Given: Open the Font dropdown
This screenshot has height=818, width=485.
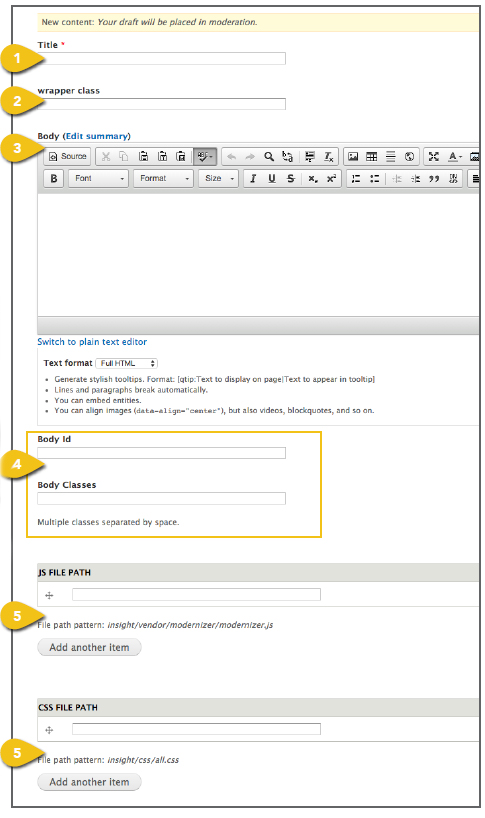Looking at the screenshot, I should pos(99,178).
